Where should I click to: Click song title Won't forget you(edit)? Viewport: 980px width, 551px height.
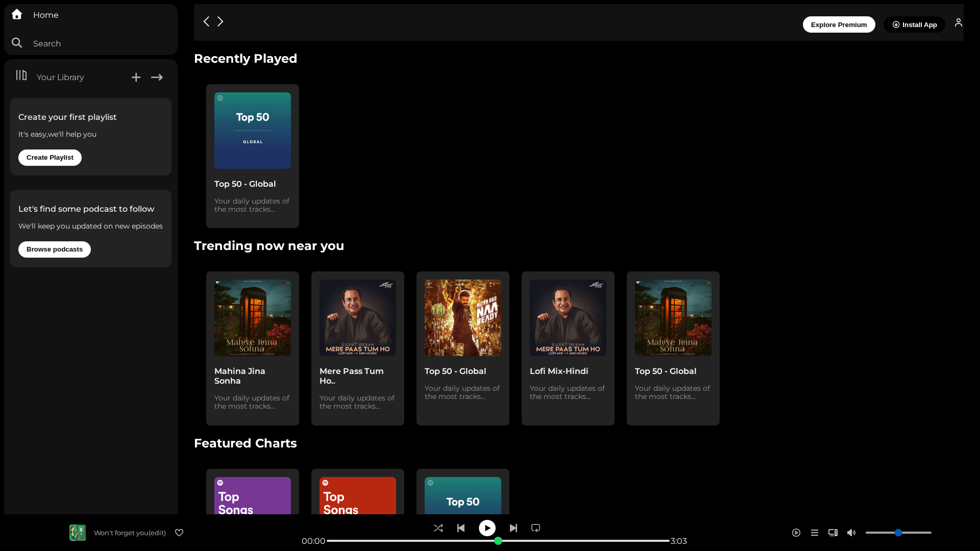(130, 533)
